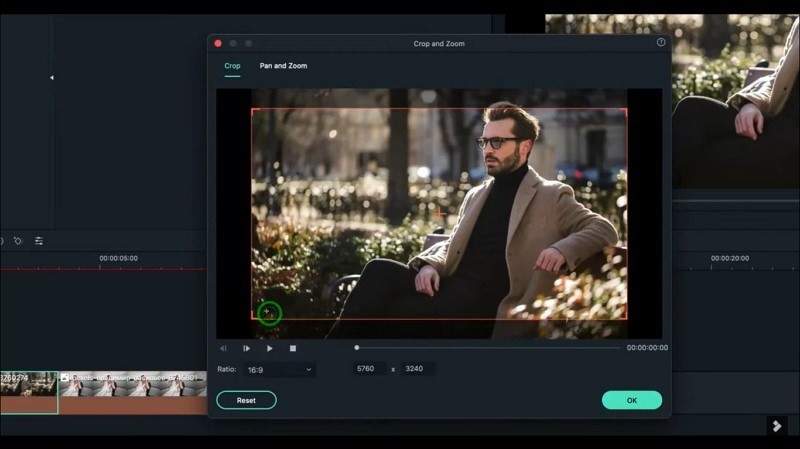Switch to the Pan and Zoom tab
Viewport: 800px width, 449px height.
click(283, 66)
